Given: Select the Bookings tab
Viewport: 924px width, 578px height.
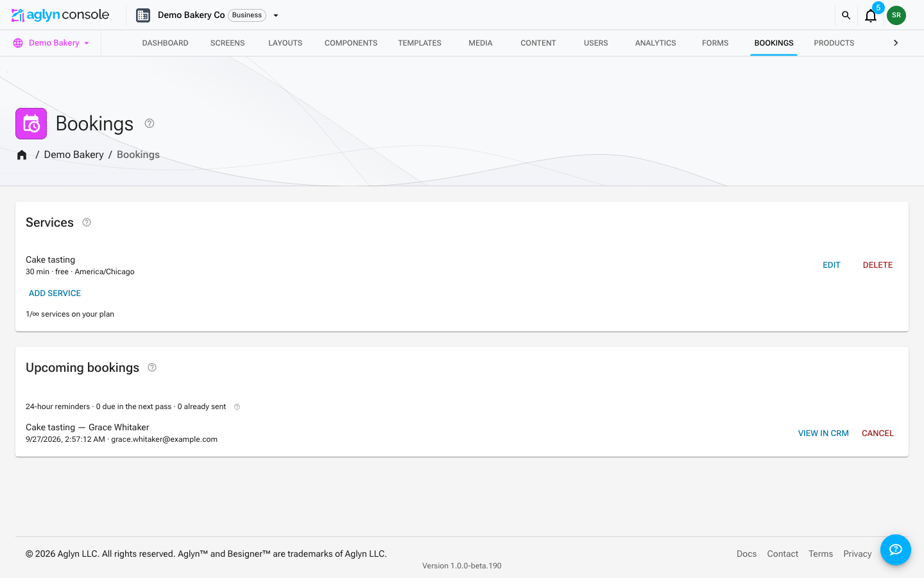Looking at the screenshot, I should coord(774,43).
